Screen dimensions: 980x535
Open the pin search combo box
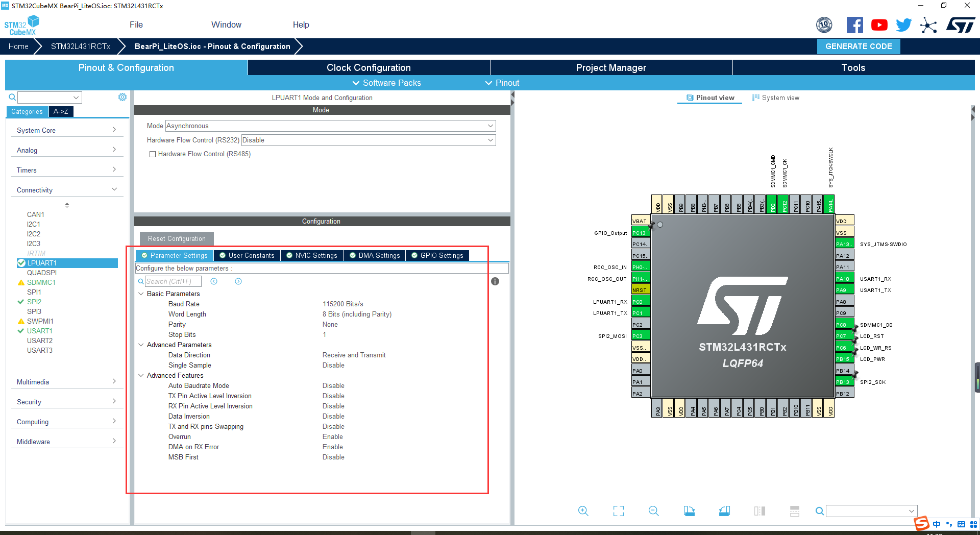pos(872,511)
